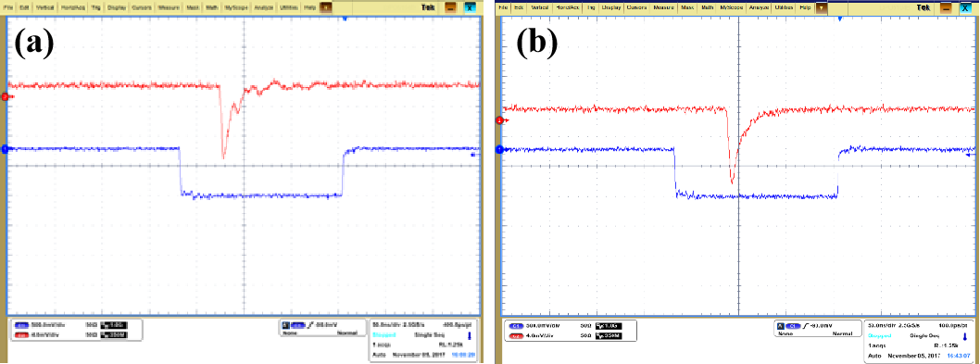Click trigger level arrow at right edge, scope (a)

coord(473,154)
